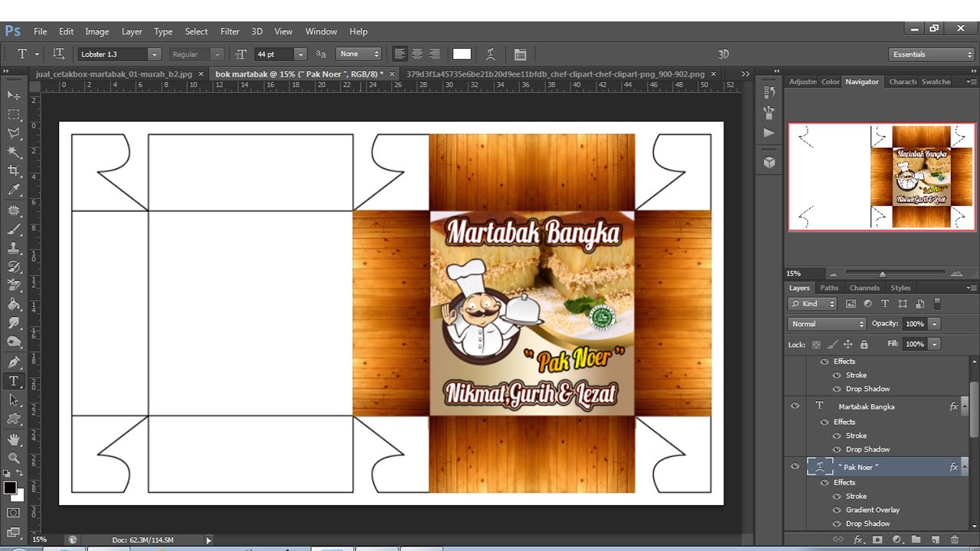The image size is (980, 551).
Task: Hide the " Pak Noer " layer
Action: pyautogui.click(x=795, y=467)
